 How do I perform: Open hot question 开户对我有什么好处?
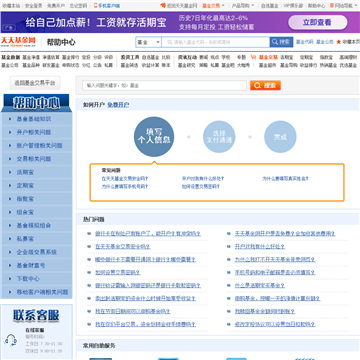(260, 247)
